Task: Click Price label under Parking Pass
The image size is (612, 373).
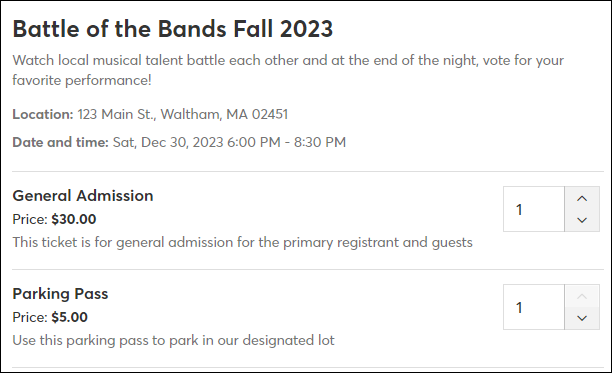Action: point(30,317)
